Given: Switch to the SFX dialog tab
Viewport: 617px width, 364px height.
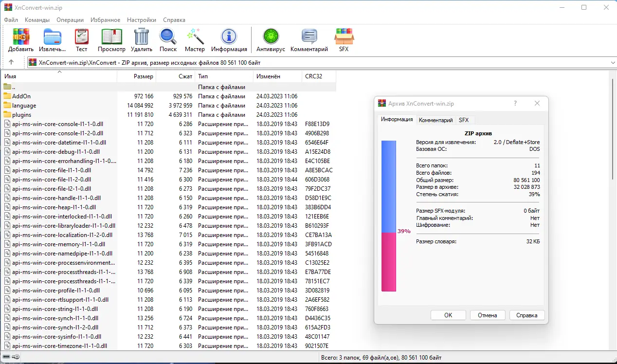Looking at the screenshot, I should coord(464,120).
